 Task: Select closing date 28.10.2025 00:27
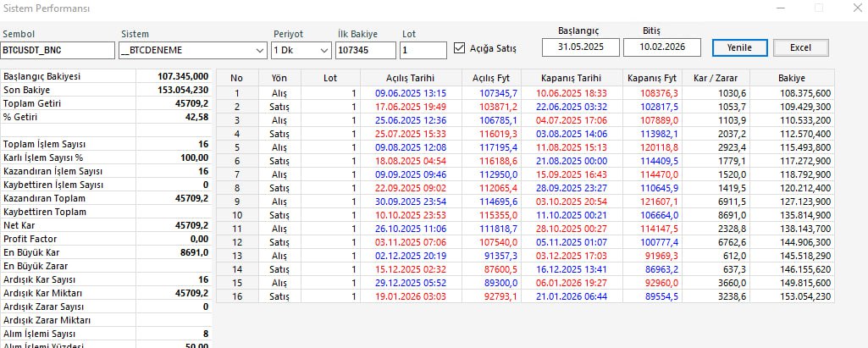(572, 229)
